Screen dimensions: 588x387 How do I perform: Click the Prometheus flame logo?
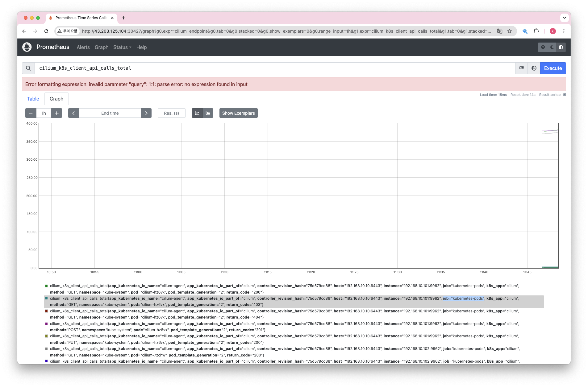(x=27, y=47)
